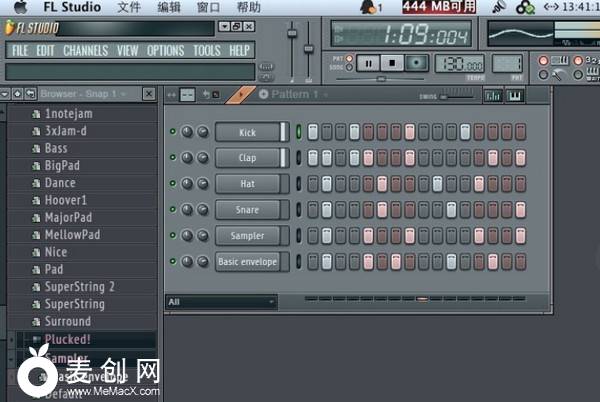Open the VIEW menu in FL Studio
The width and height of the screenshot is (600, 402).
point(127,50)
